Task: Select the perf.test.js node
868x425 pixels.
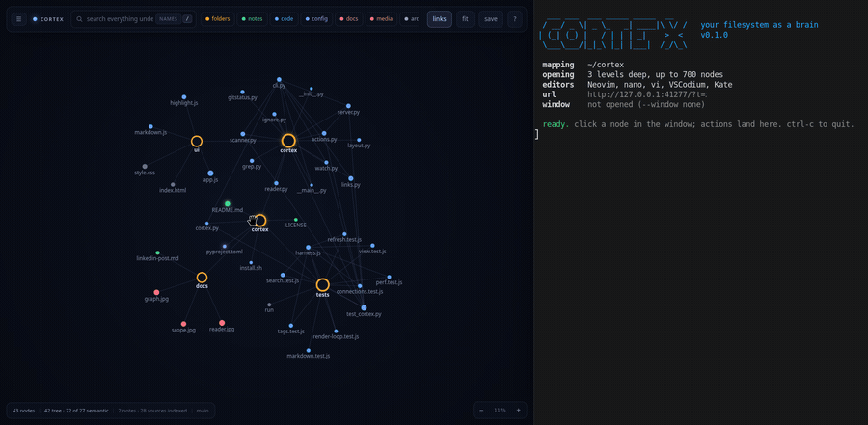Action: [390, 277]
